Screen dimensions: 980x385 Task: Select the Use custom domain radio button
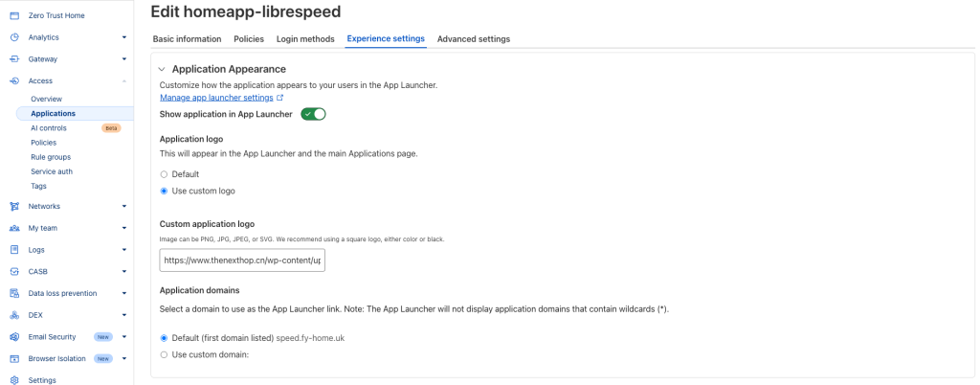pyautogui.click(x=164, y=354)
